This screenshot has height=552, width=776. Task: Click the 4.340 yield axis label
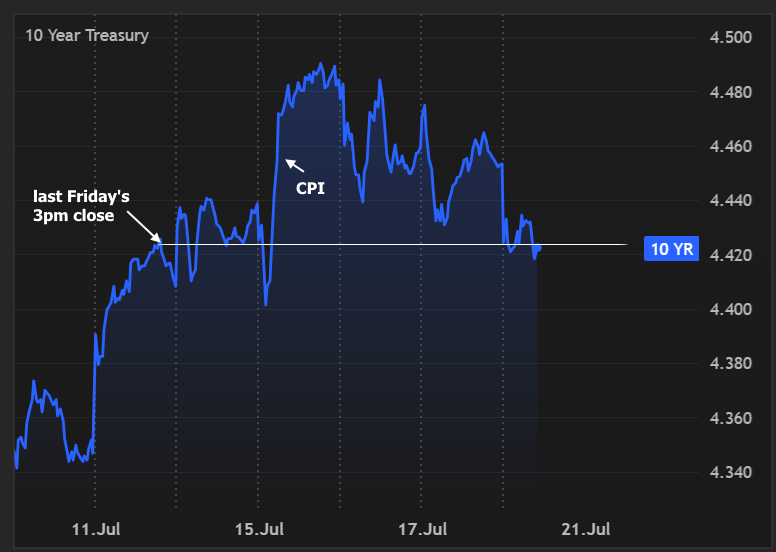730,472
